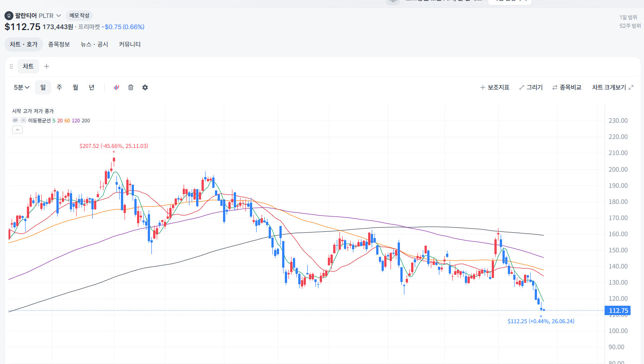Open the PLTR ticker dropdown chevron
This screenshot has width=644, height=364.
coord(59,16)
